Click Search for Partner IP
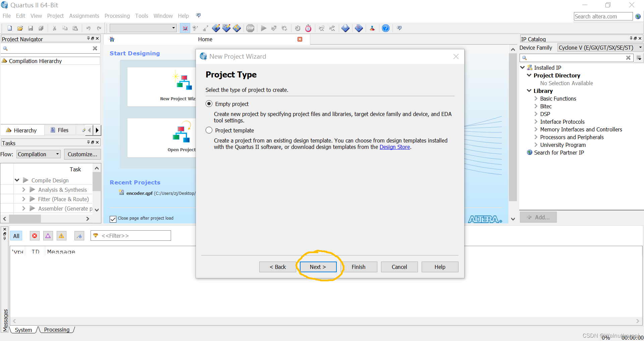This screenshot has width=644, height=341. click(559, 153)
